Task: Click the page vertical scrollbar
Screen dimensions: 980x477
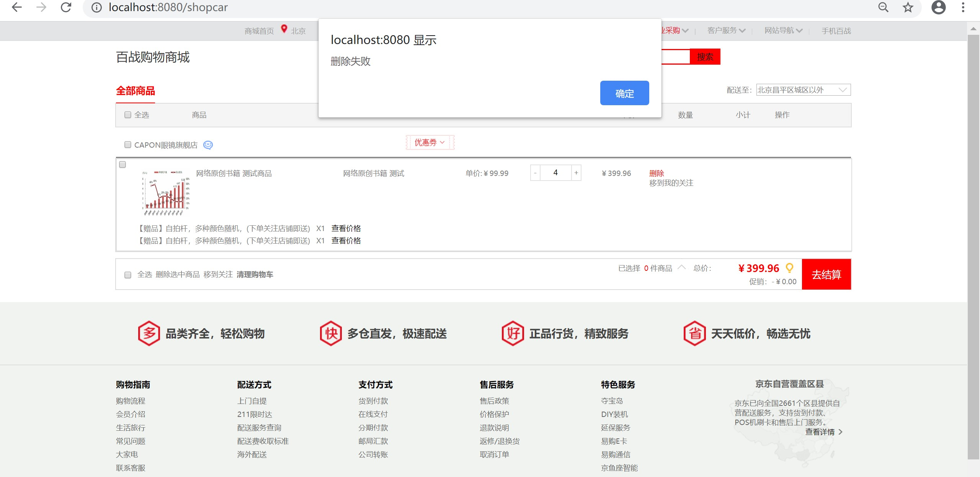Action: coord(973,246)
